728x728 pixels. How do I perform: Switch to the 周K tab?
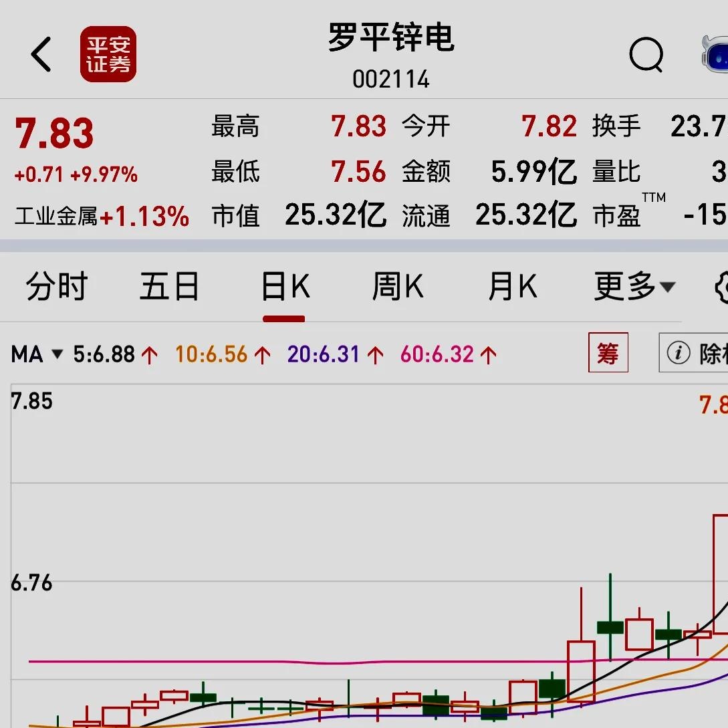397,286
